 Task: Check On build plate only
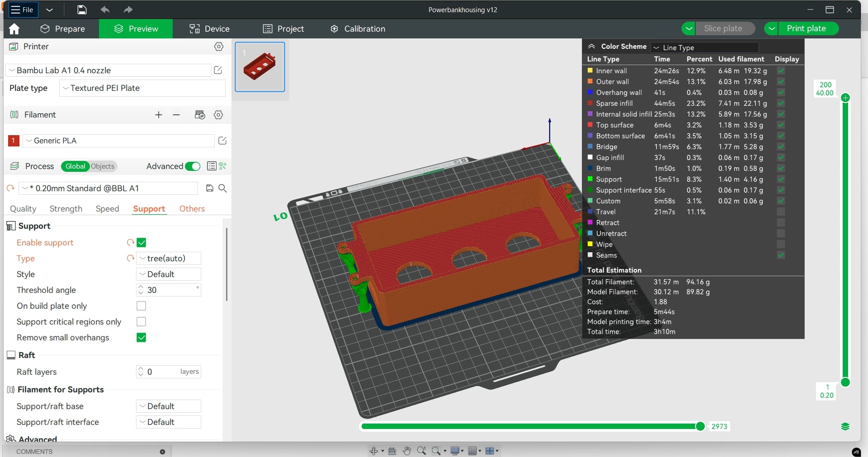(x=142, y=306)
